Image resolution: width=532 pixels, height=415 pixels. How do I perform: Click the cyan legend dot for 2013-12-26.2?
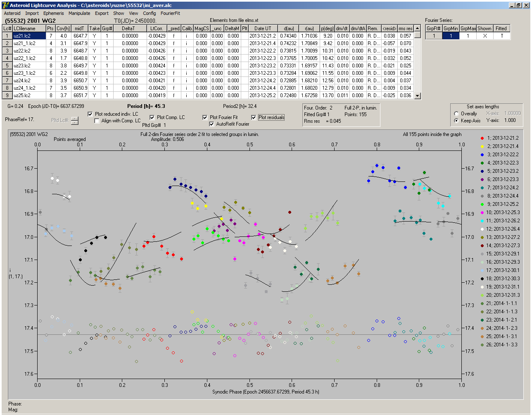(x=482, y=221)
